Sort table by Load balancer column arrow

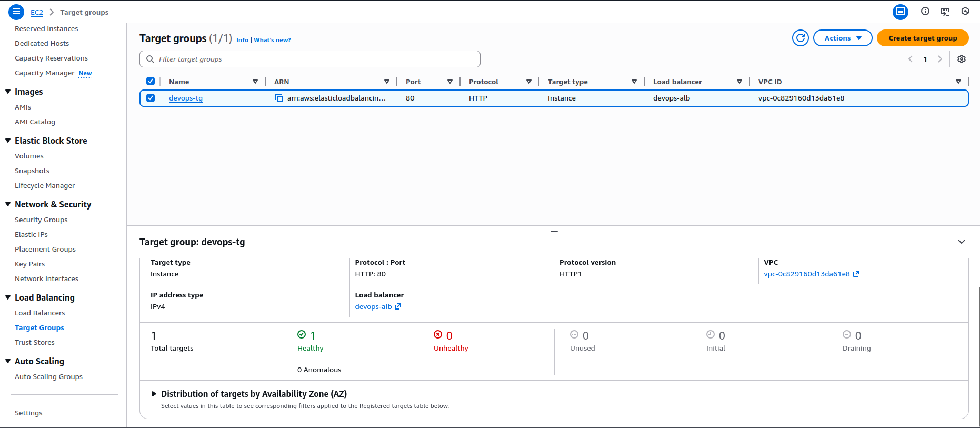click(739, 82)
